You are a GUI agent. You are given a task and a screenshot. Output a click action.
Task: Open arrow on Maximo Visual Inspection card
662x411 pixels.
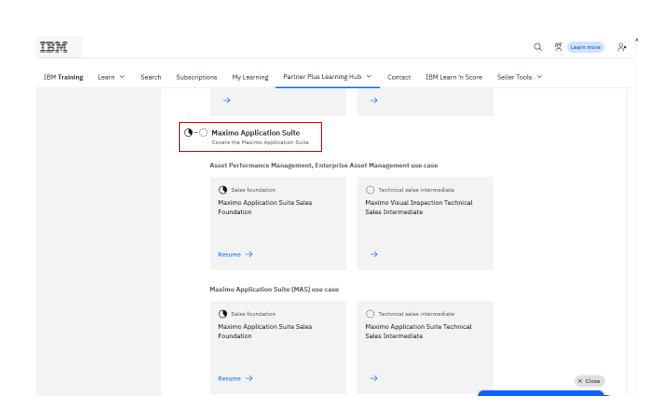374,254
